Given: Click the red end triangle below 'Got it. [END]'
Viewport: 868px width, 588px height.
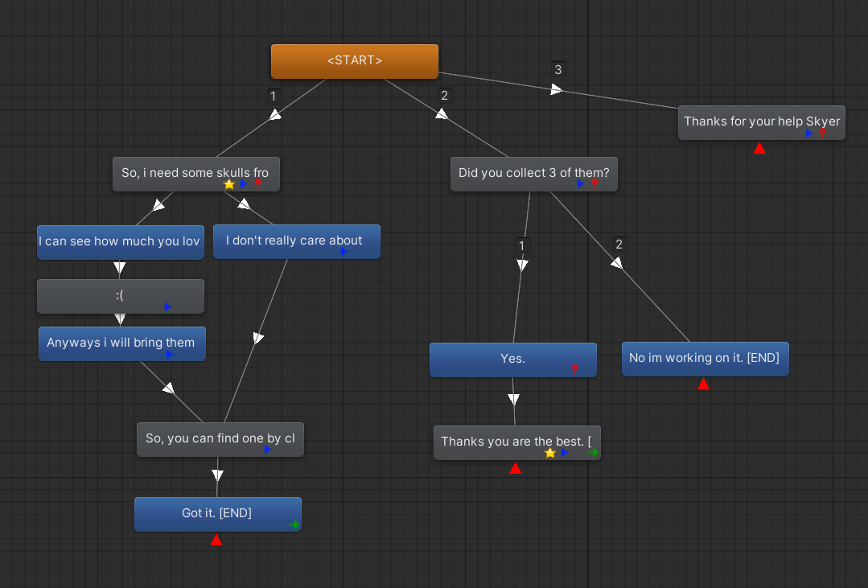Looking at the screenshot, I should (x=216, y=540).
